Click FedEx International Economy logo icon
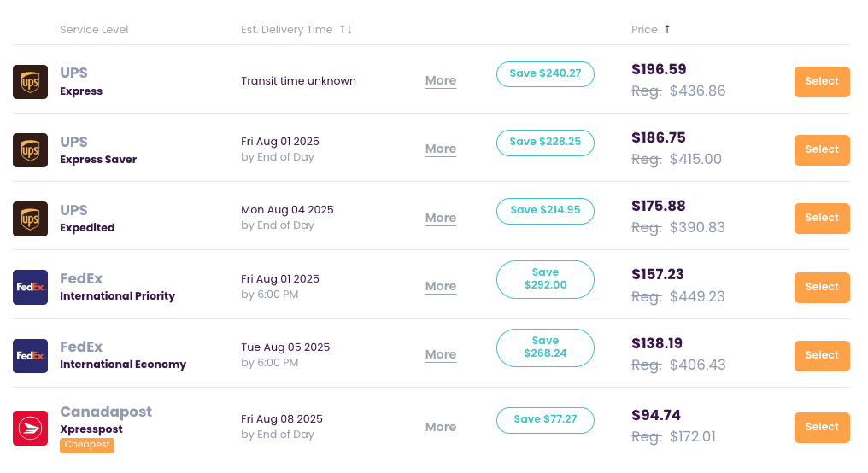The width and height of the screenshot is (868, 473). tap(30, 355)
